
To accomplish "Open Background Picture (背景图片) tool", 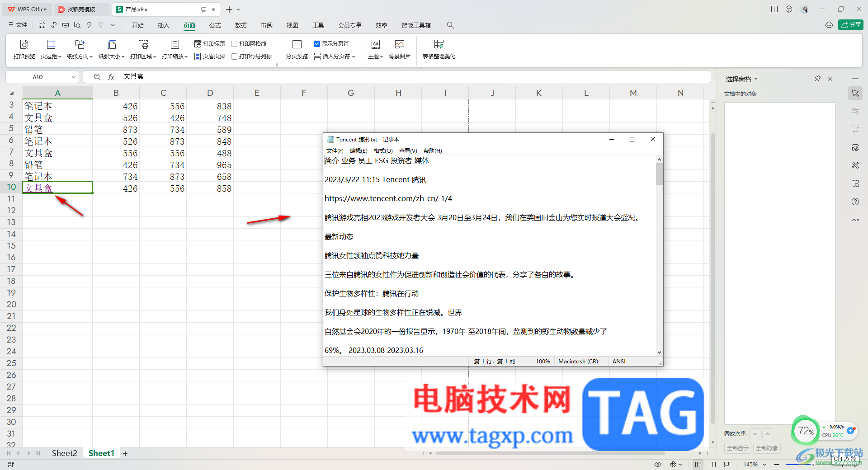I will point(399,49).
